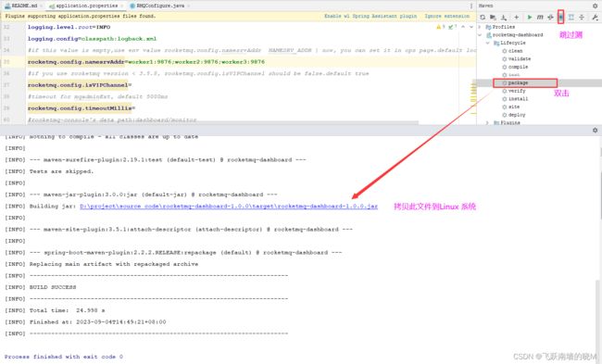602x364 pixels.
Task: Add Maven project with plus icon
Action: 517,18
